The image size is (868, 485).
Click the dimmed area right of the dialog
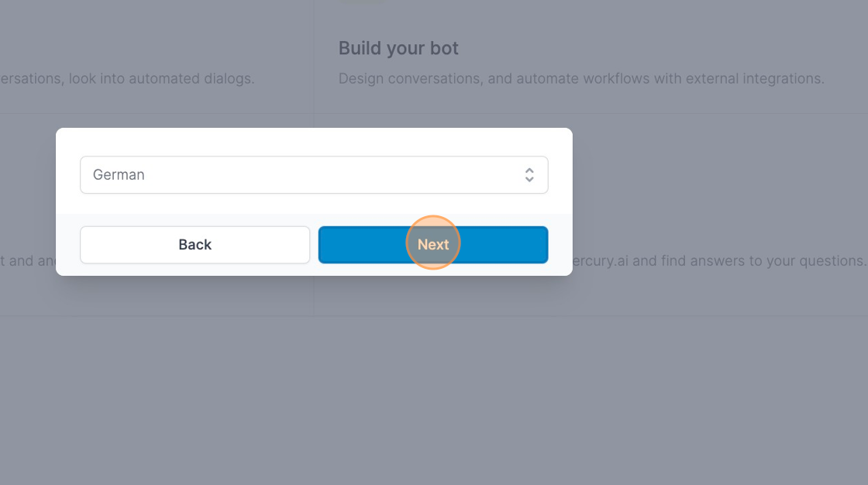(x=721, y=194)
